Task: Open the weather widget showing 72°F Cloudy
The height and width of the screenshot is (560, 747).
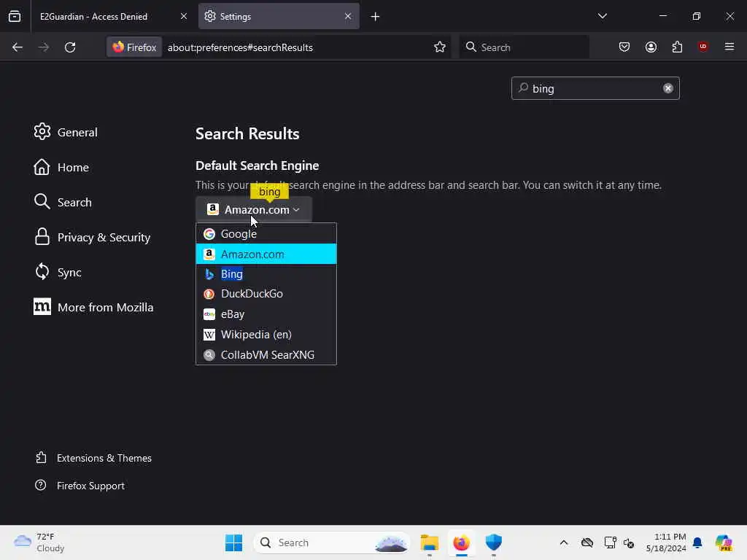Action: [x=39, y=542]
